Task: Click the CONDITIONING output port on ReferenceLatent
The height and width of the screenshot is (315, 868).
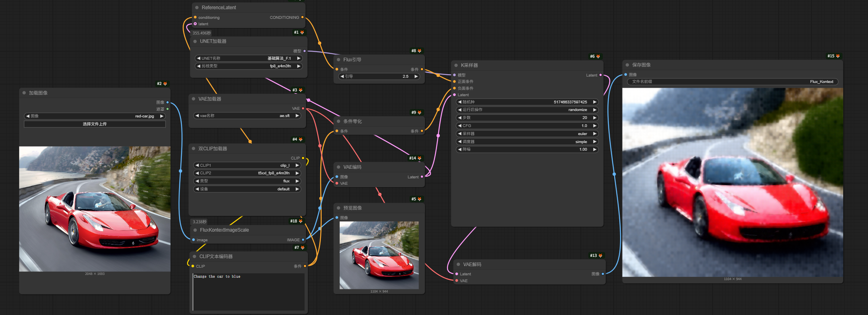Action: click(302, 17)
